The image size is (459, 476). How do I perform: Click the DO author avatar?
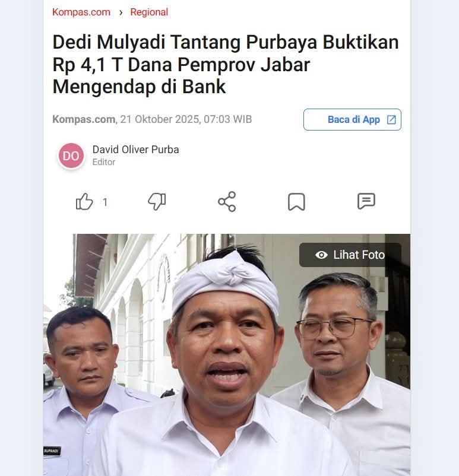(71, 156)
